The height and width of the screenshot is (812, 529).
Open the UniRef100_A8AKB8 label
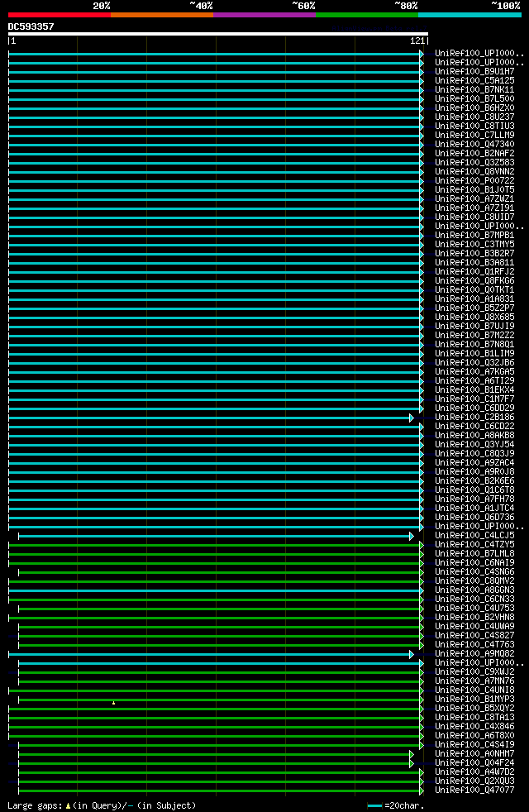point(474,436)
